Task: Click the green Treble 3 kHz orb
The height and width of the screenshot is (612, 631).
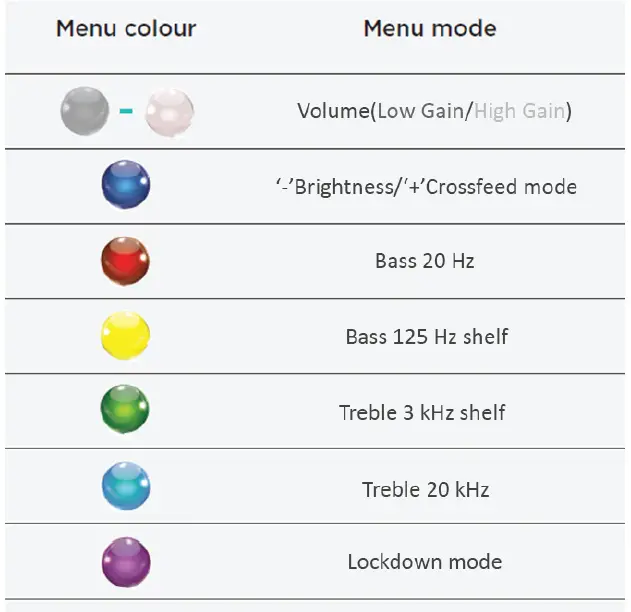Action: point(126,411)
